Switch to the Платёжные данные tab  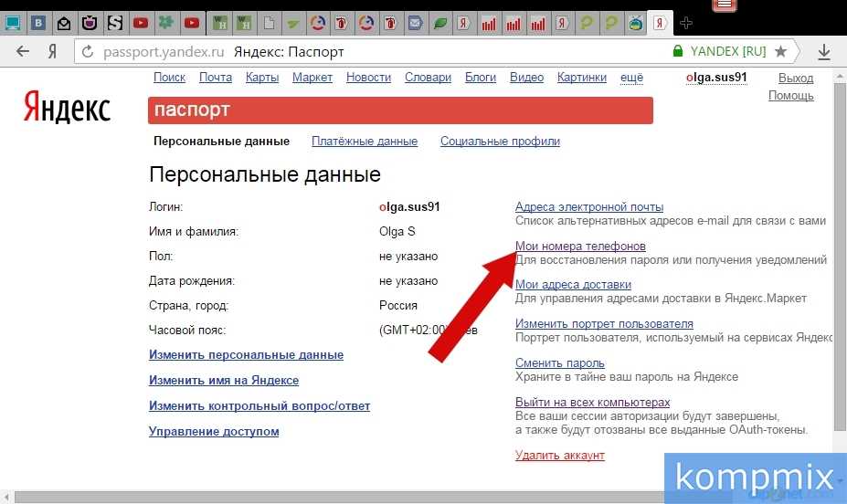365,142
